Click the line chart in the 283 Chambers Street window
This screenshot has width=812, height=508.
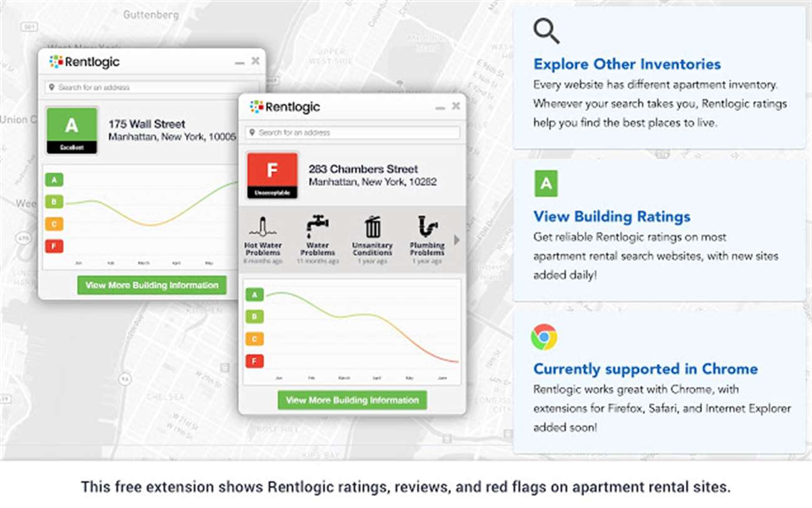tap(352, 331)
